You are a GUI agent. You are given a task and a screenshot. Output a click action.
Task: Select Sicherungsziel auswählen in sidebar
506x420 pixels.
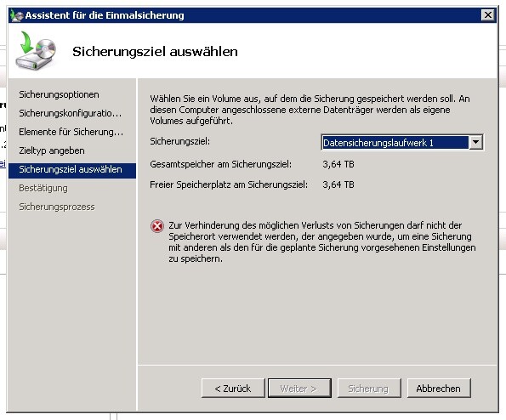coord(72,170)
